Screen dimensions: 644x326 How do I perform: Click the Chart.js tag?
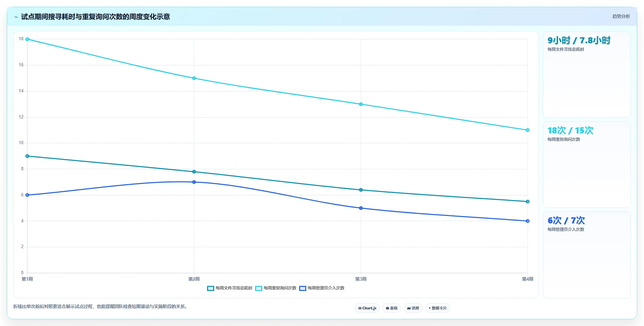[367, 308]
